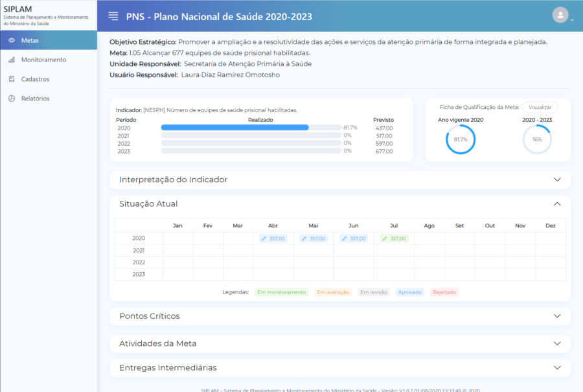
Task: Click the Ano vigente 2020 circular gauge
Action: pyautogui.click(x=461, y=139)
